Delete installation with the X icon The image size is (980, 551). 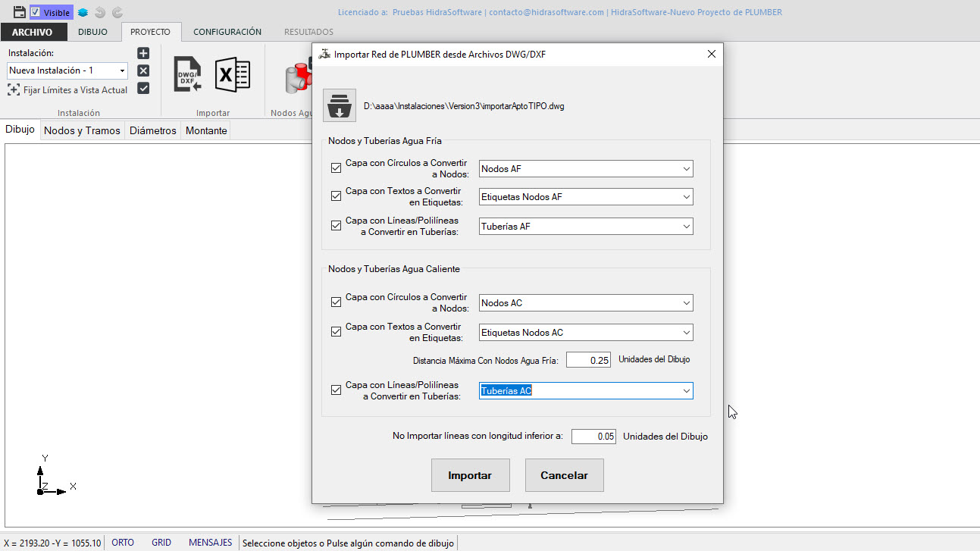(143, 70)
